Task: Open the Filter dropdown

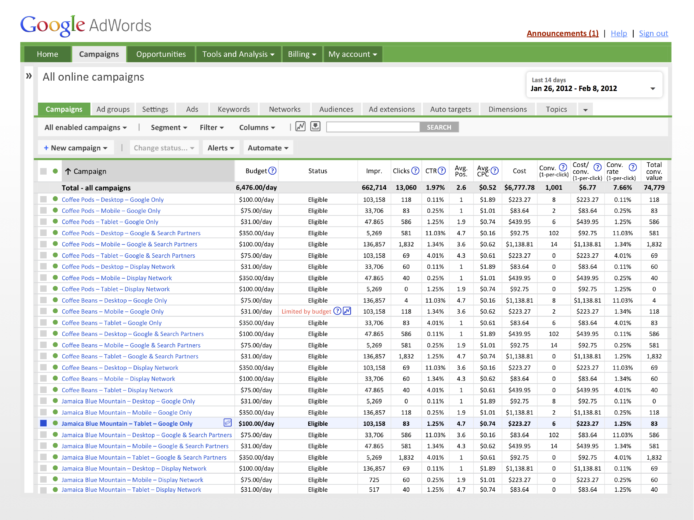Action: pyautogui.click(x=212, y=127)
